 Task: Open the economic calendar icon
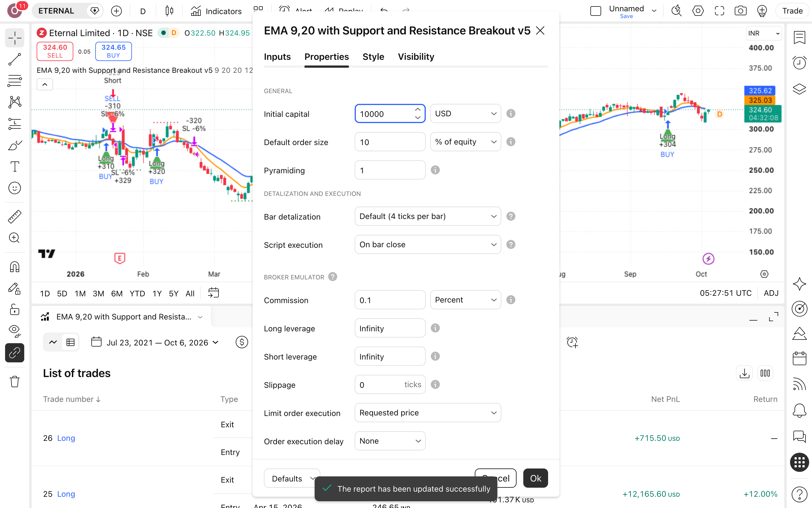point(800,358)
